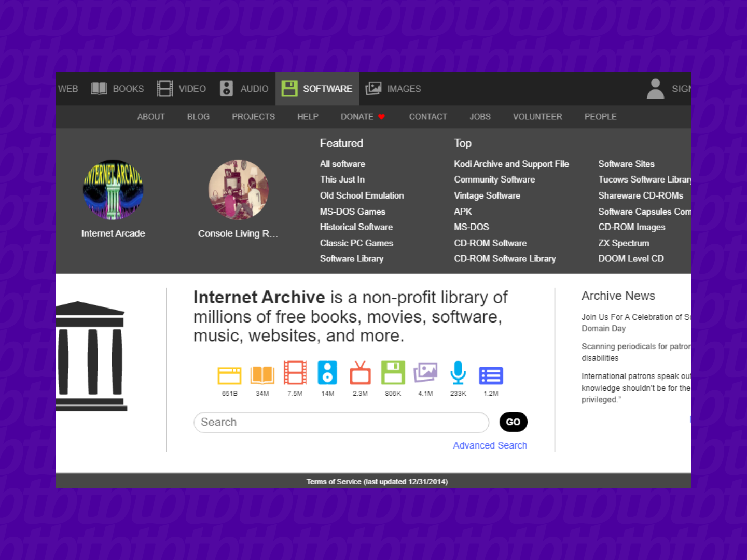This screenshot has height=560, width=747.
Task: Open the Shareware CD-ROMs link
Action: tap(641, 195)
